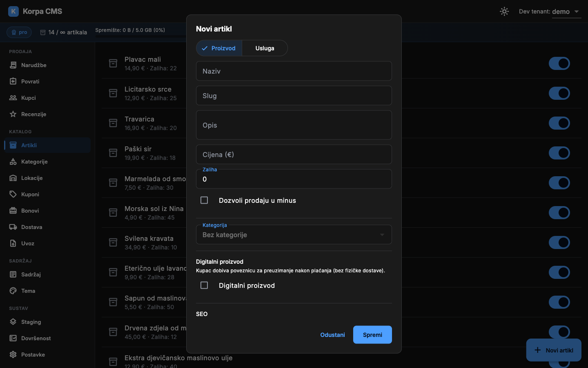Open Dostava in the sidebar

47,227
